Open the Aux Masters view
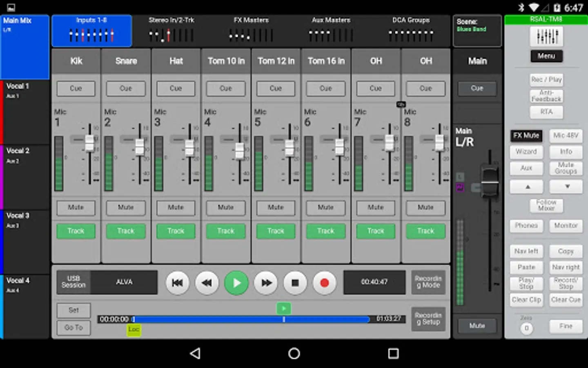The height and width of the screenshot is (368, 588). [331, 31]
